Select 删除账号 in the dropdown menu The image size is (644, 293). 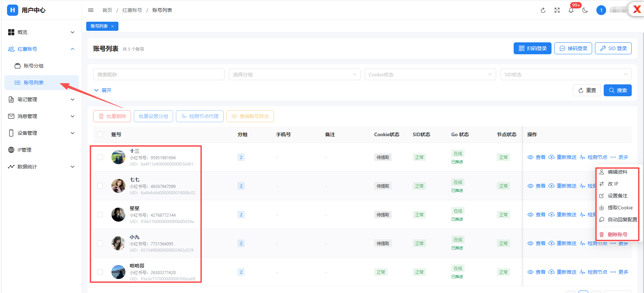click(617, 235)
